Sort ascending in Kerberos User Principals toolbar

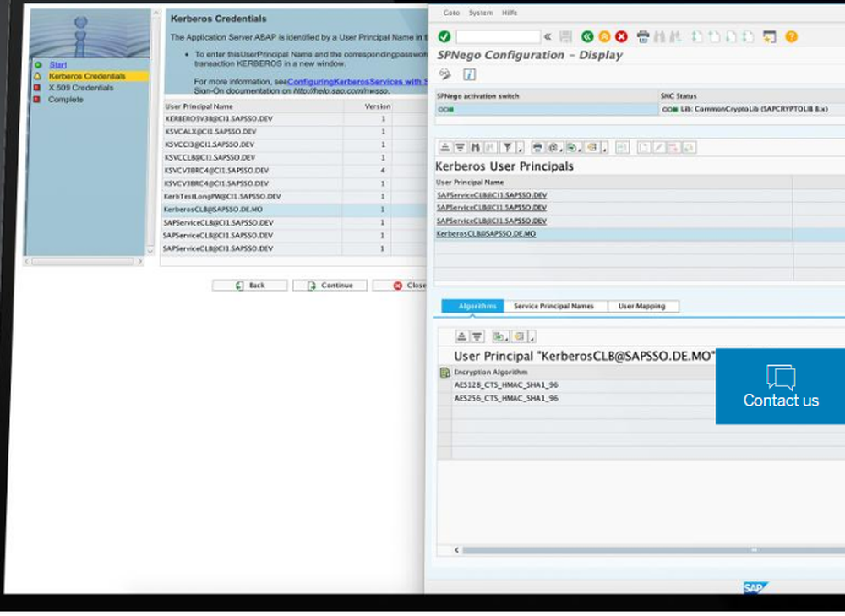[444, 147]
